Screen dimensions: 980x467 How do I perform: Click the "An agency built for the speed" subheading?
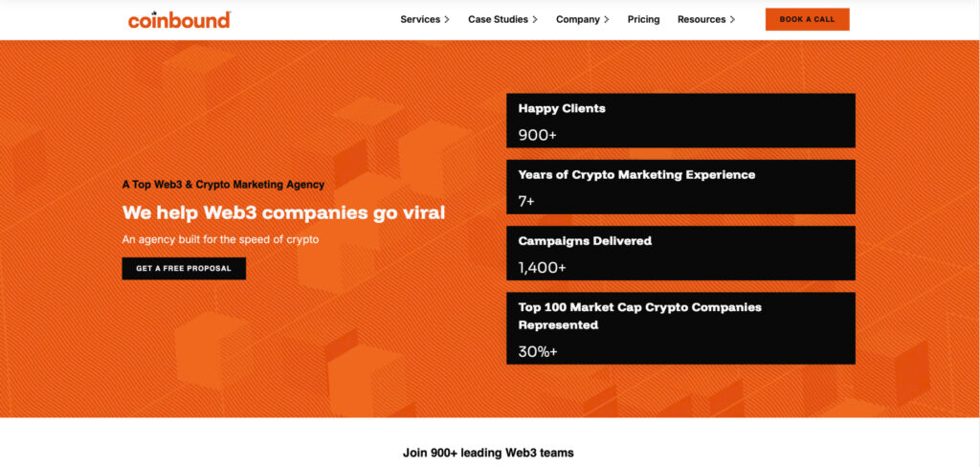(x=220, y=239)
